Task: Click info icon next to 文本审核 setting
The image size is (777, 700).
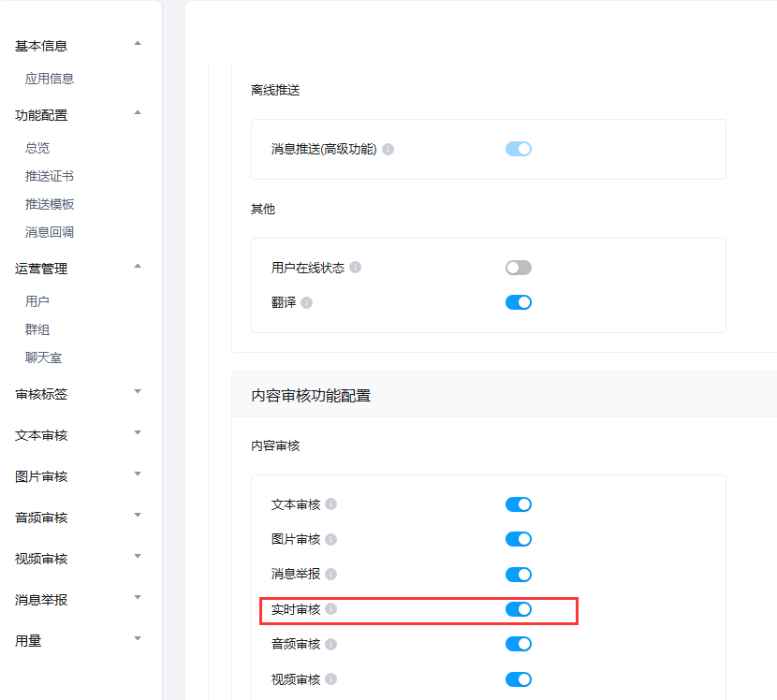Action: 331,504
